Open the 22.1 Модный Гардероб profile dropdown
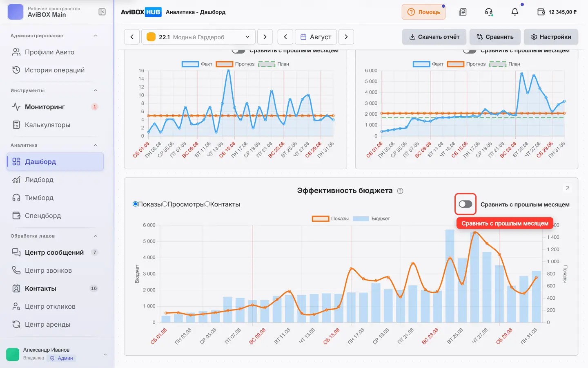The height and width of the screenshot is (368, 588). coord(198,37)
